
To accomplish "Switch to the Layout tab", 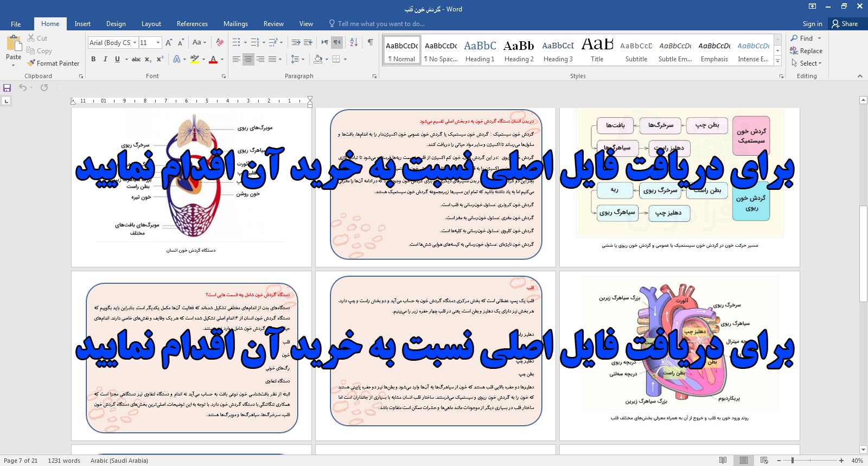I will pyautogui.click(x=151, y=24).
